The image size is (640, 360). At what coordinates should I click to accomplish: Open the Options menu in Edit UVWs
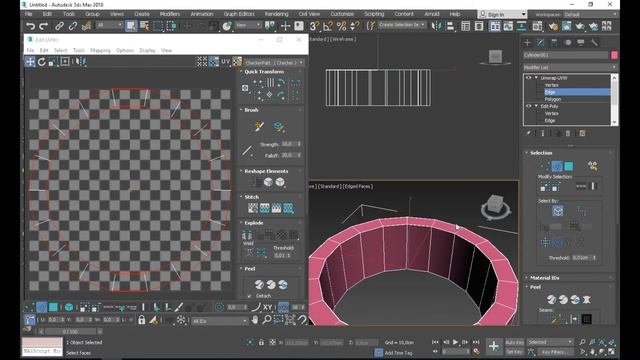coord(125,50)
